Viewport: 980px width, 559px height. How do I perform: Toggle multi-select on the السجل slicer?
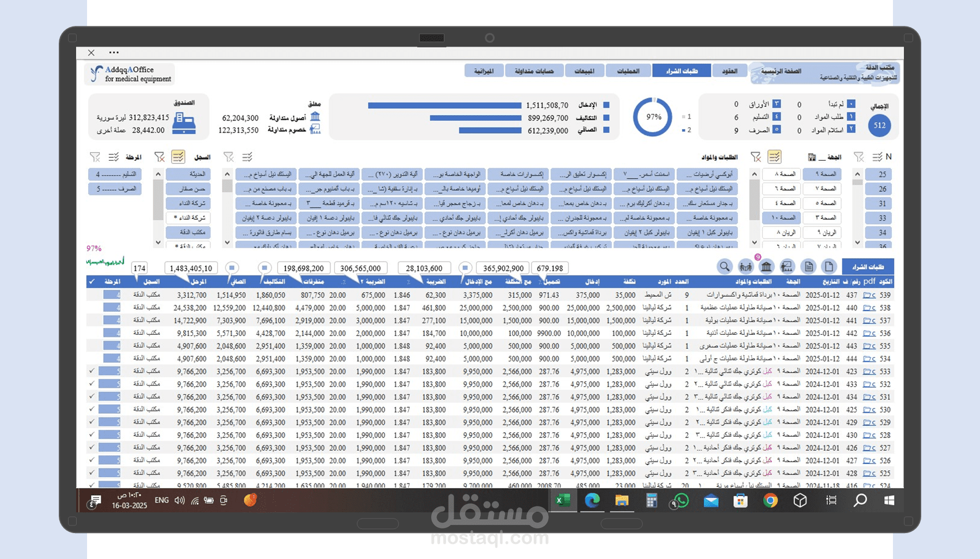tap(178, 157)
